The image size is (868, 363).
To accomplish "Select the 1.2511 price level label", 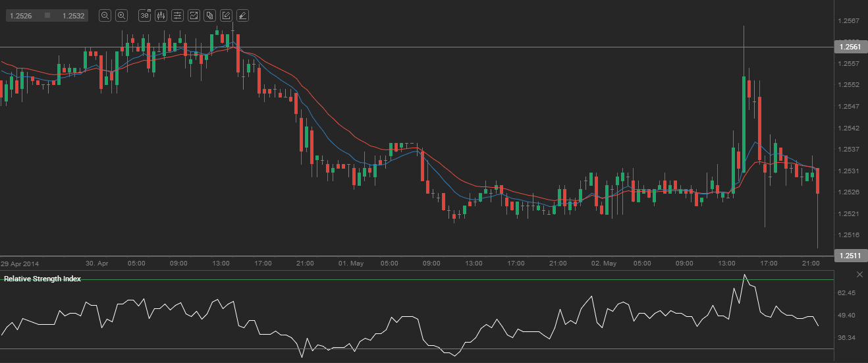I will click(850, 255).
